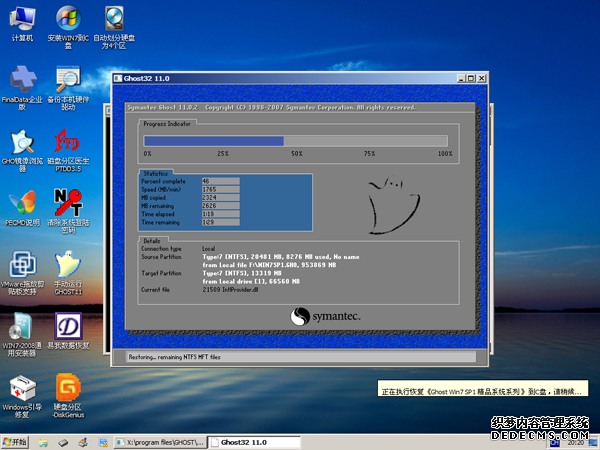Launch 手动运行 GHOST11 icon
Image resolution: width=600 pixels, height=450 pixels.
[x=68, y=272]
